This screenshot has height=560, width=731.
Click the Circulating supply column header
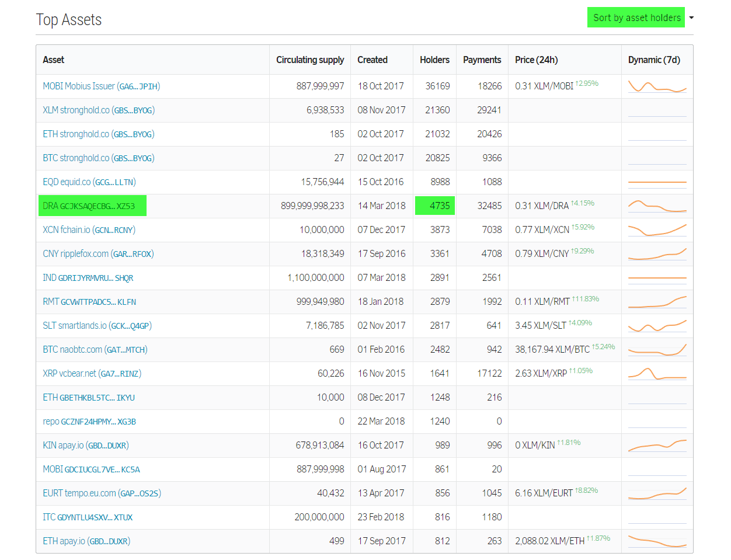(310, 60)
